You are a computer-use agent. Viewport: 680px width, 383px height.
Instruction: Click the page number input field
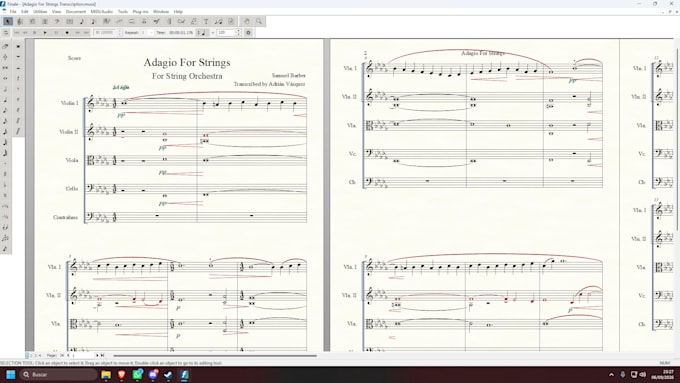(82, 355)
